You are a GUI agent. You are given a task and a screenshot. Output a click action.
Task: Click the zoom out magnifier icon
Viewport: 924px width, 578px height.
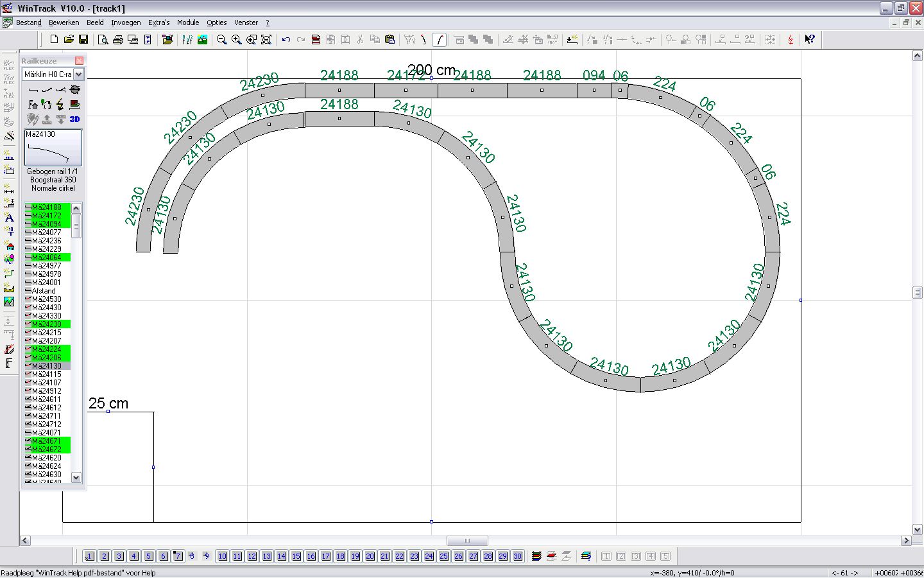coord(222,40)
